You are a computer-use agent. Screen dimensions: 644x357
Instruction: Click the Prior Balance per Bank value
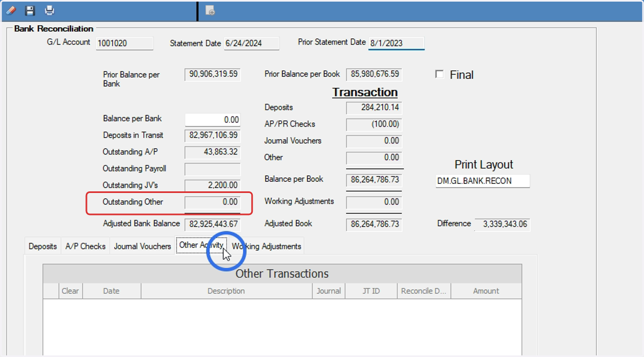point(213,75)
